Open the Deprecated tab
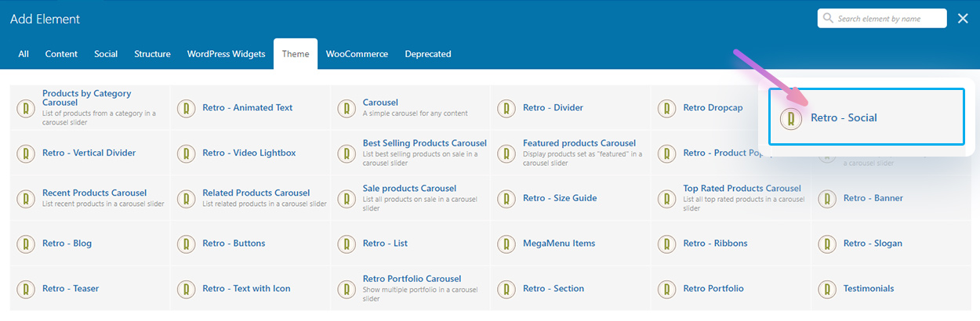This screenshot has width=980, height=321. click(x=428, y=54)
